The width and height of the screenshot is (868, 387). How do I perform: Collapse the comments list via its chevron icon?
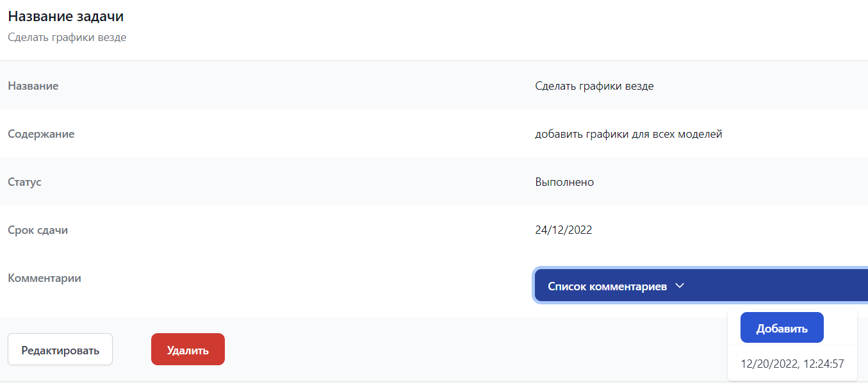tap(680, 285)
